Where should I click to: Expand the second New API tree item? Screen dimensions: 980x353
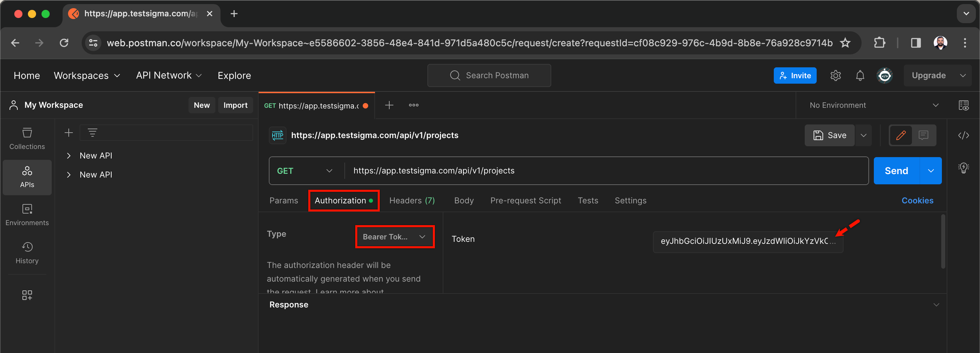(68, 174)
